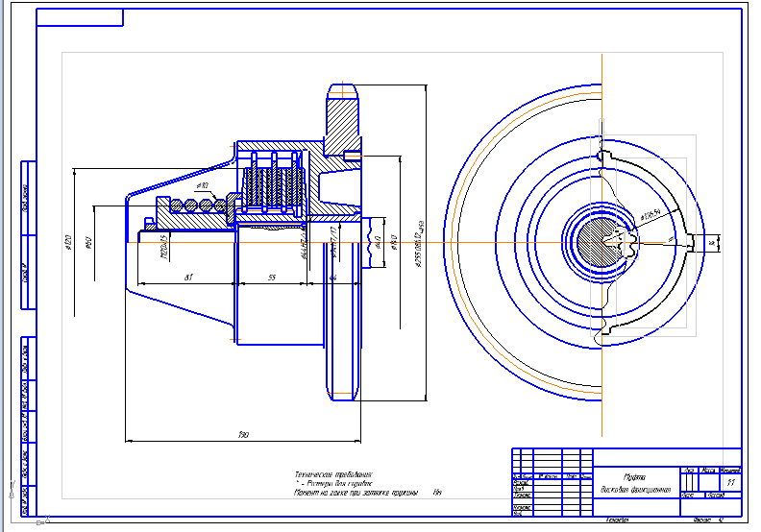Select the keyway width dimension at the right view's edge
The image size is (761, 532).
click(712, 244)
